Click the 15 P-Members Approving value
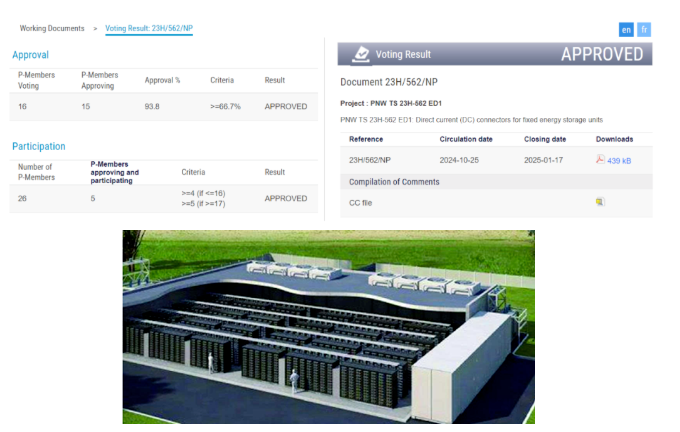The image size is (680, 432). pyautogui.click(x=86, y=106)
